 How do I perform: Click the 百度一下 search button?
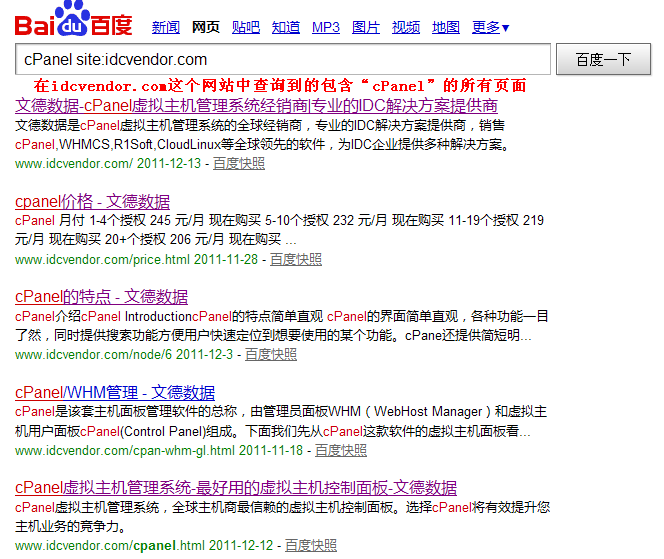603,59
